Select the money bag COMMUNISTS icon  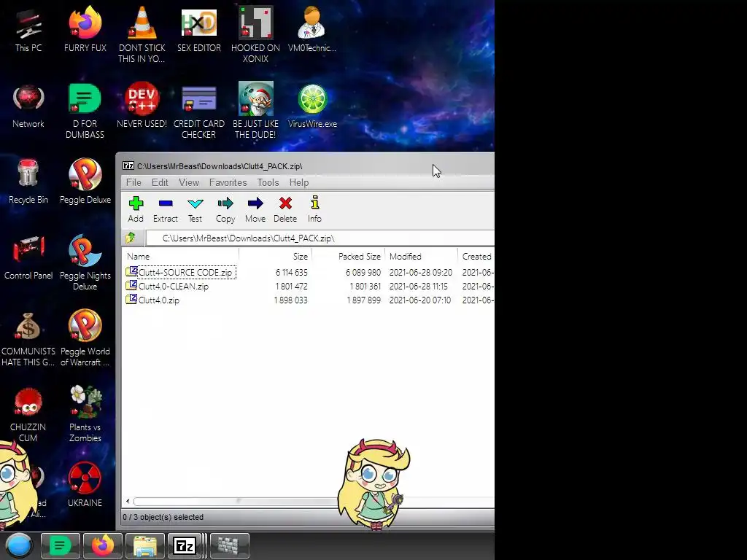pos(28,338)
